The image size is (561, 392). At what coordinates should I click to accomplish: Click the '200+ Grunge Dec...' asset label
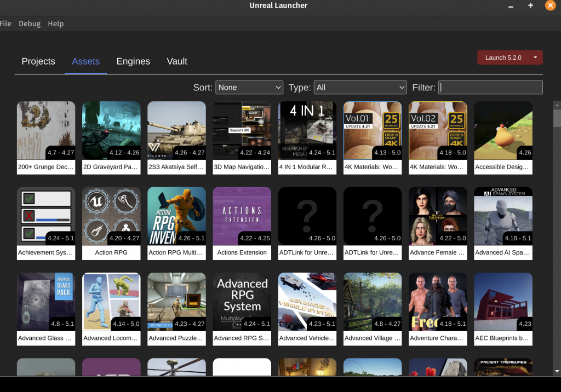tap(46, 167)
